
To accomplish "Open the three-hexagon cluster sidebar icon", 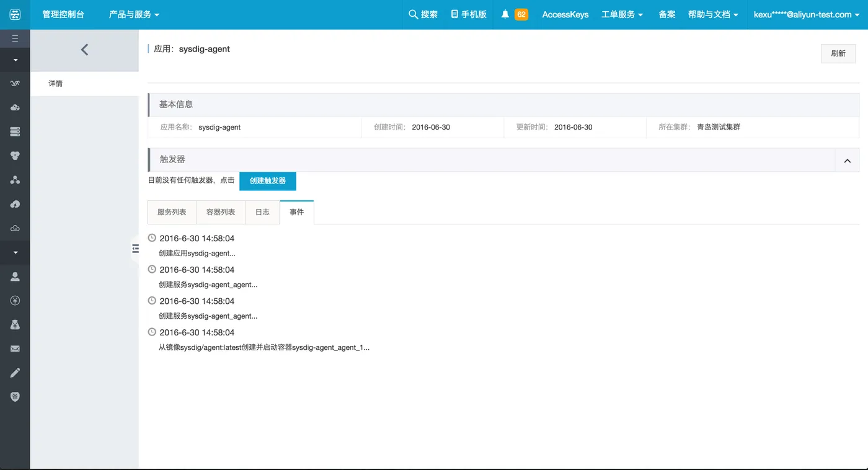I will pos(15,156).
